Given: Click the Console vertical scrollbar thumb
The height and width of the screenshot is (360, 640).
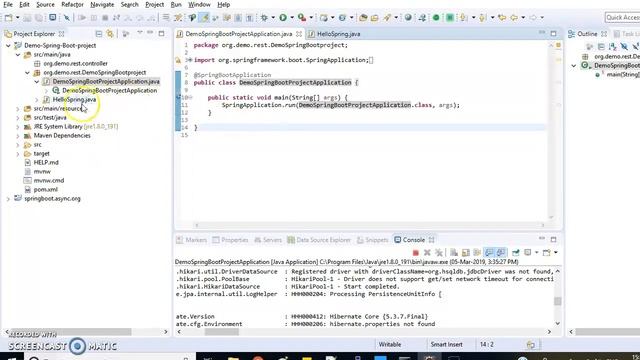Looking at the screenshot, I should (558, 301).
